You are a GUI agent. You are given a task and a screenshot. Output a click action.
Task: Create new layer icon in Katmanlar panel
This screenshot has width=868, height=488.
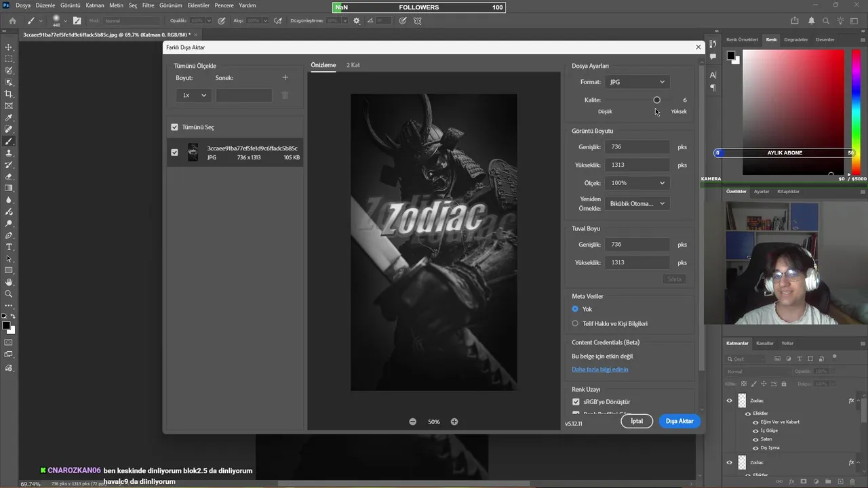[x=841, y=482]
